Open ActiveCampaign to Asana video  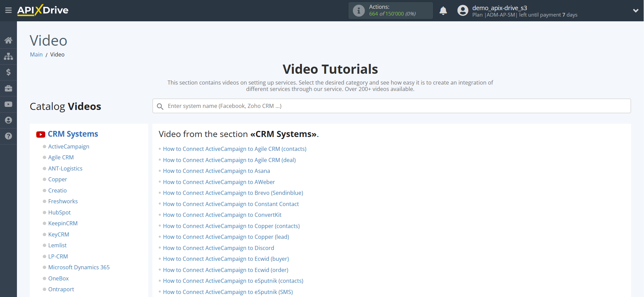pyautogui.click(x=217, y=171)
